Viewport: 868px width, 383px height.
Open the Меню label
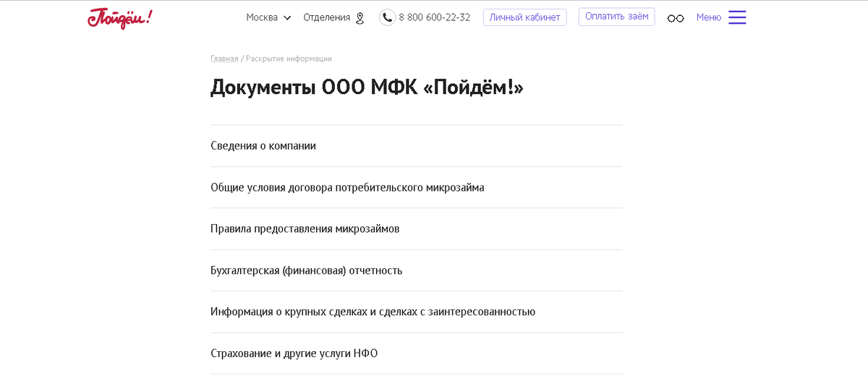(x=709, y=17)
